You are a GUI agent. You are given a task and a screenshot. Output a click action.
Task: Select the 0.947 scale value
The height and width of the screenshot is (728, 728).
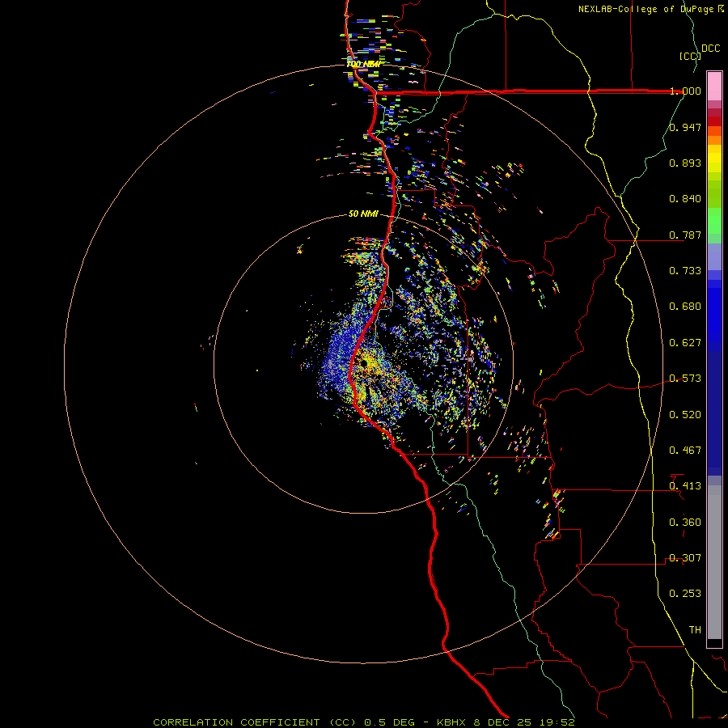pos(685,127)
